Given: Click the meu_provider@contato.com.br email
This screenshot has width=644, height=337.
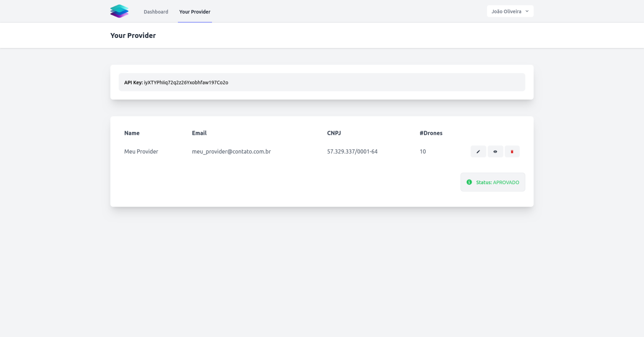Looking at the screenshot, I should [232, 151].
